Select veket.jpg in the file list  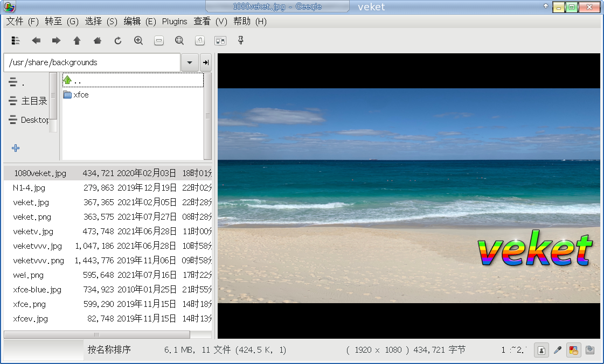click(x=108, y=202)
